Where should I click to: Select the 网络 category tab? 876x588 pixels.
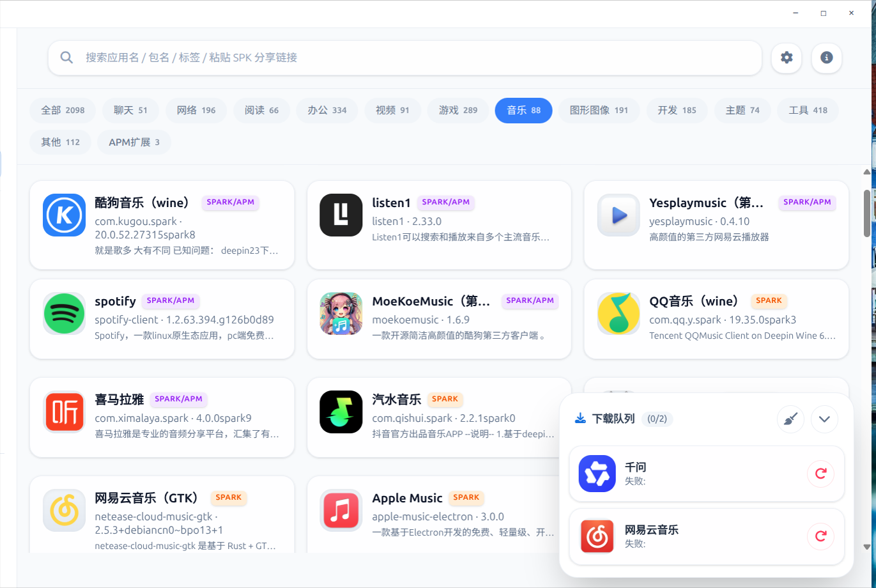pos(196,111)
